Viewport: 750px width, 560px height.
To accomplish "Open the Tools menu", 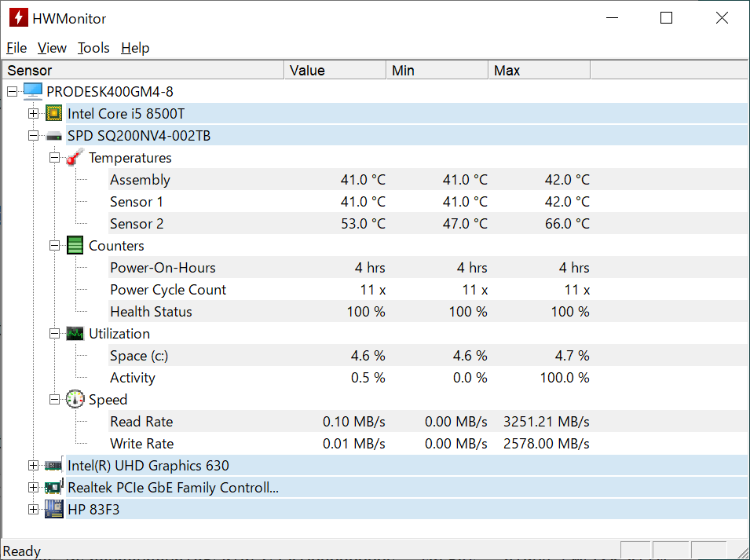I will click(x=93, y=48).
